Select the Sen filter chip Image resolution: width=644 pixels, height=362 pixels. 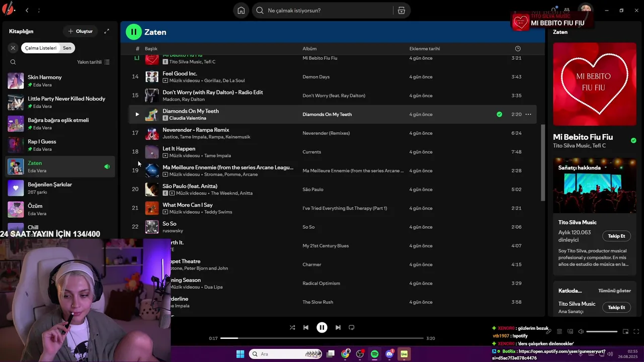(67, 48)
